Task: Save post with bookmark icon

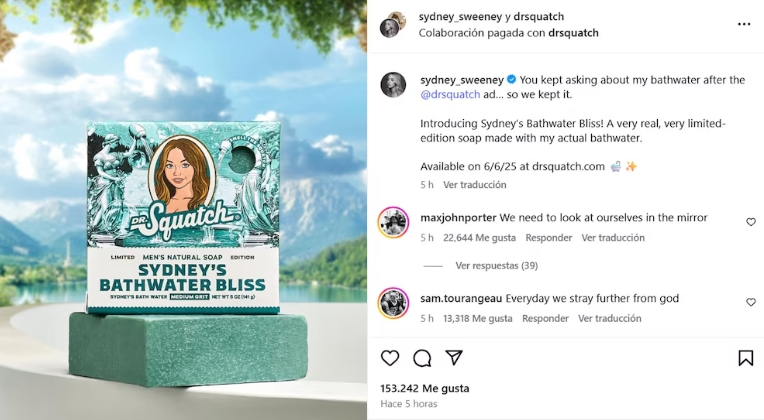Action: coord(745,358)
